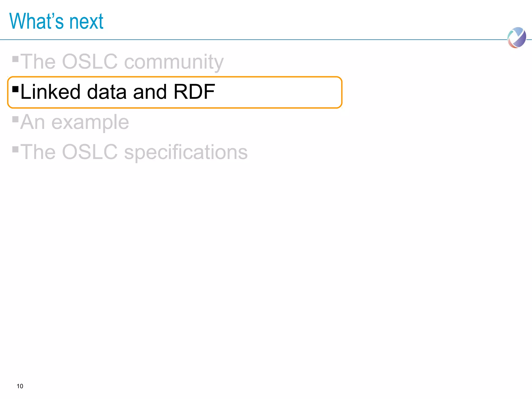Click the word "data" in the highlighted item

coord(107,92)
